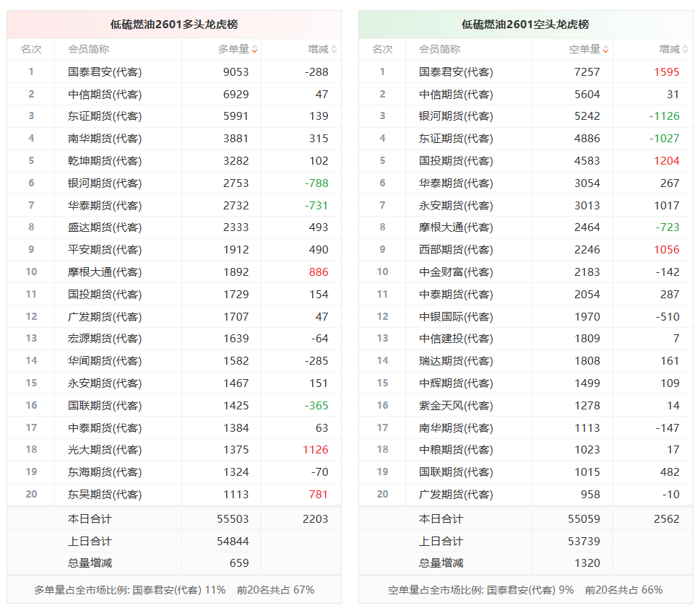Click red change value 1595
This screenshot has width=700, height=608.
667,72
